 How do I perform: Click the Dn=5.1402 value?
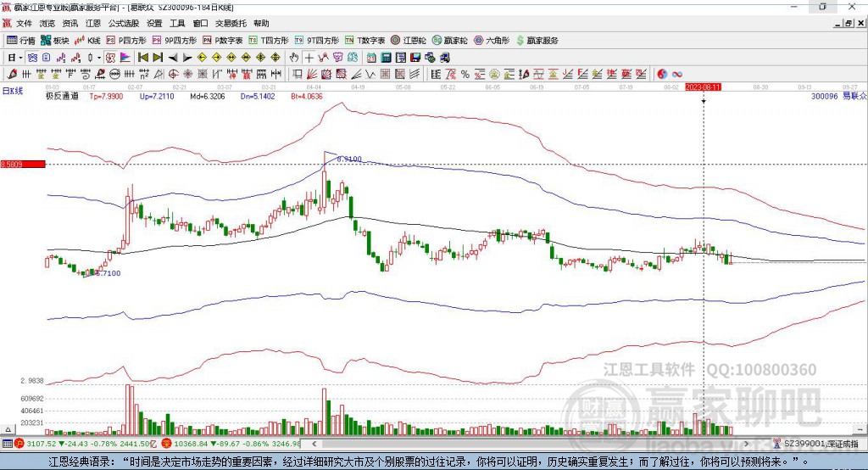(x=258, y=96)
